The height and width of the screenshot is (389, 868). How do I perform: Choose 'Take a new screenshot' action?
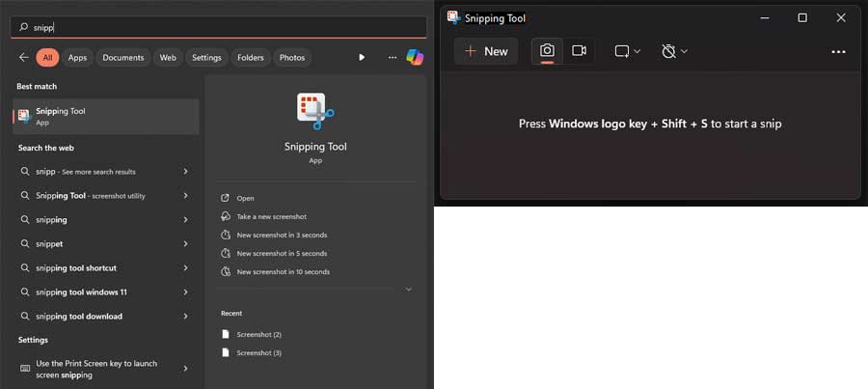[272, 216]
